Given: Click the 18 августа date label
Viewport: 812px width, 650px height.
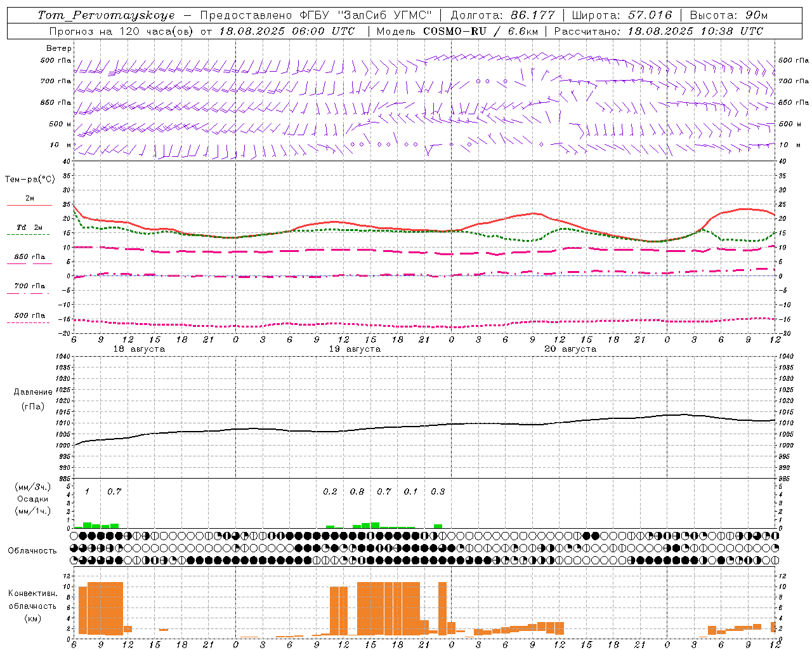Looking at the screenshot, I should [x=139, y=349].
